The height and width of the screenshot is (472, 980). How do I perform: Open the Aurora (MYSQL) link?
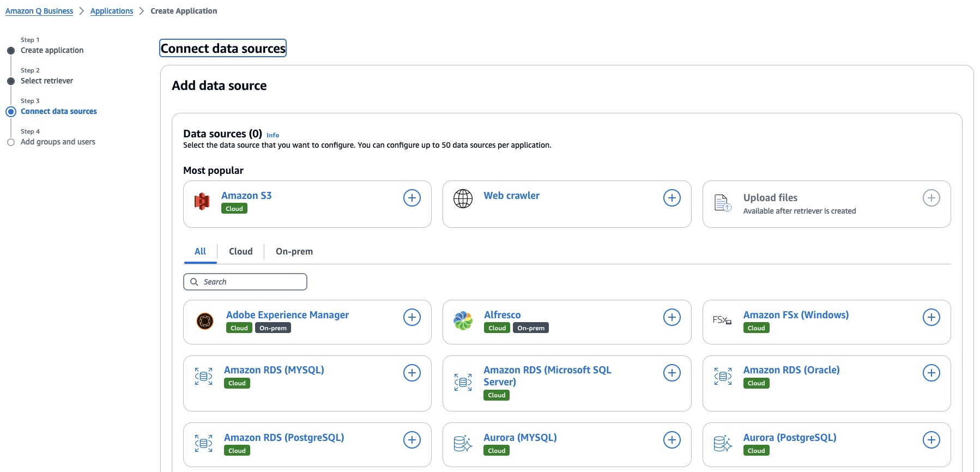click(x=521, y=438)
